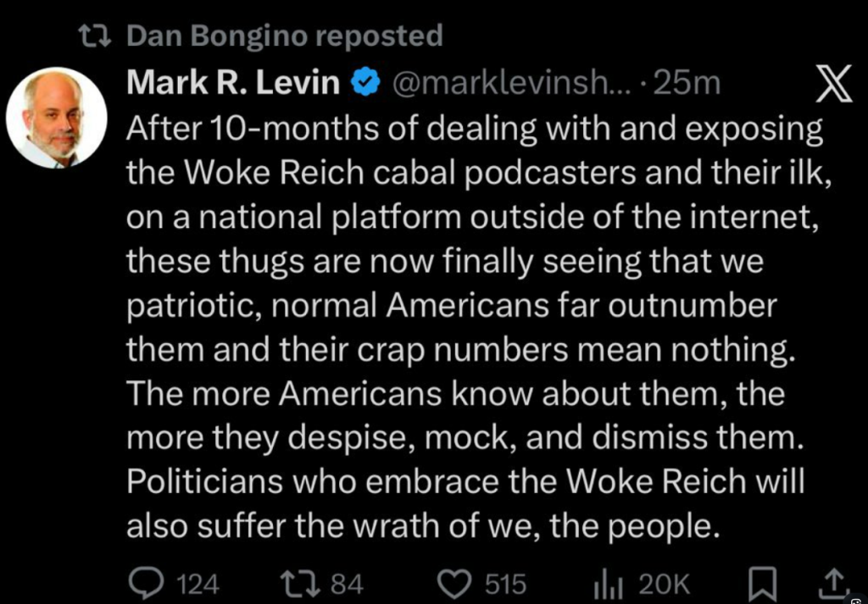Open Mark R. Levin's profile via display name

point(233,84)
